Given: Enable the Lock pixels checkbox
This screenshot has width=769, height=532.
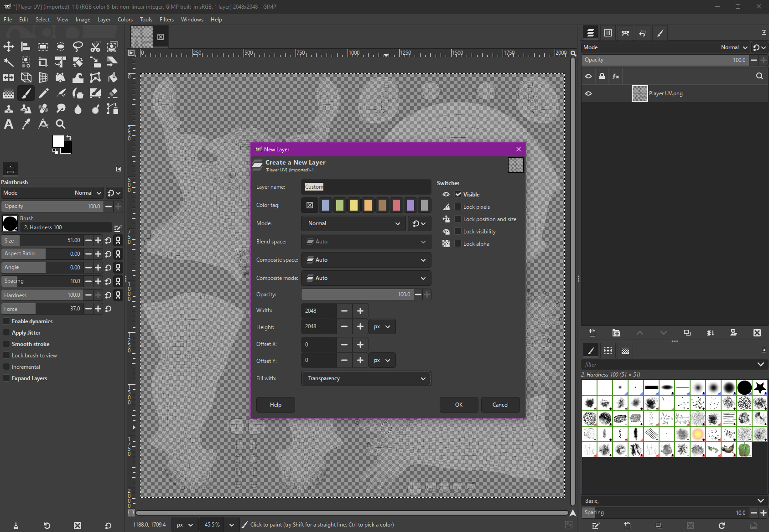Looking at the screenshot, I should click(458, 207).
